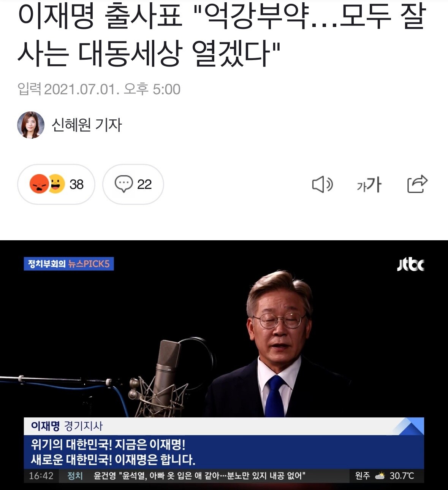448x490 pixels.
Task: Open reporter 신혜원's profile photo
Action: [x=31, y=125]
